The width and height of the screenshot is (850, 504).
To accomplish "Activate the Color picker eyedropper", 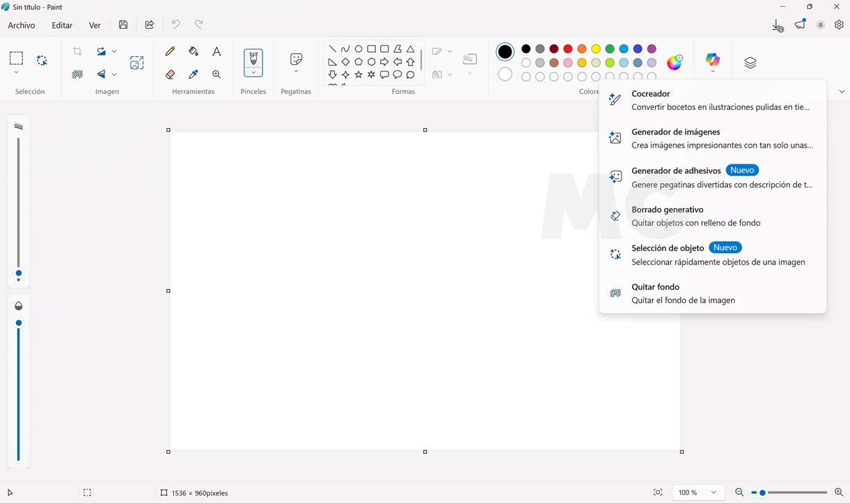I will (194, 74).
